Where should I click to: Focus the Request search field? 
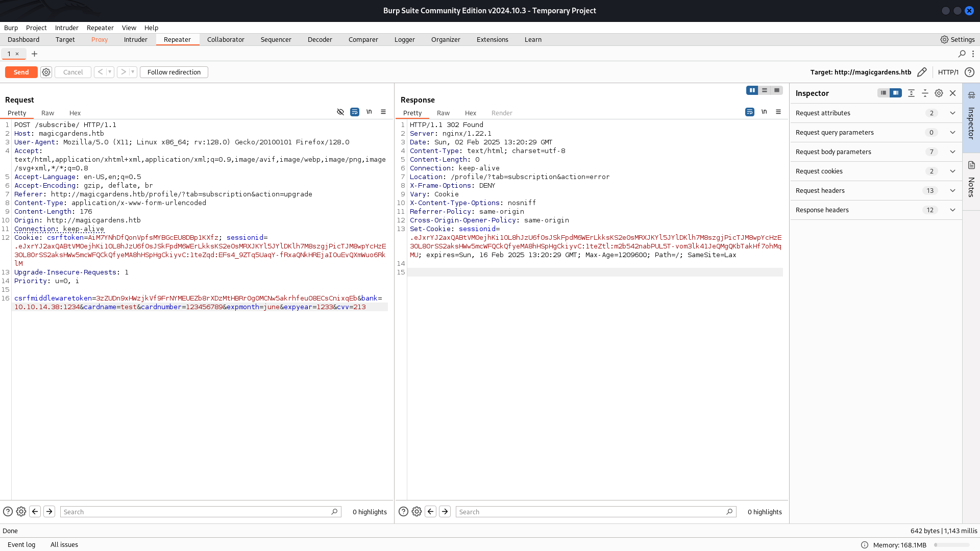201,512
